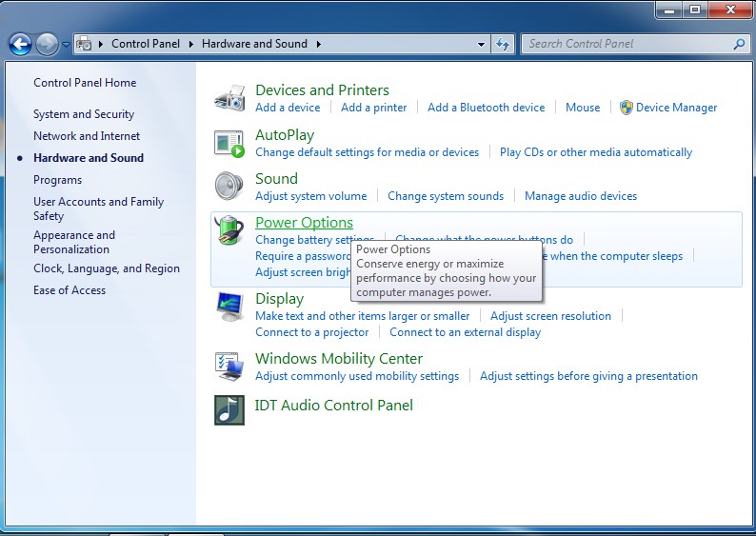756x536 pixels.
Task: Click the link ending 'when the computer sleeps'
Action: coord(612,256)
